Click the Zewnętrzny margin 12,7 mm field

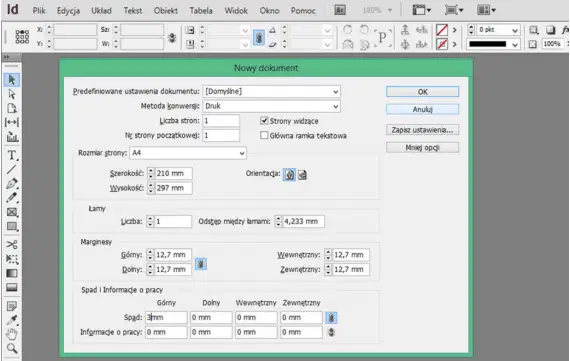coord(351,269)
